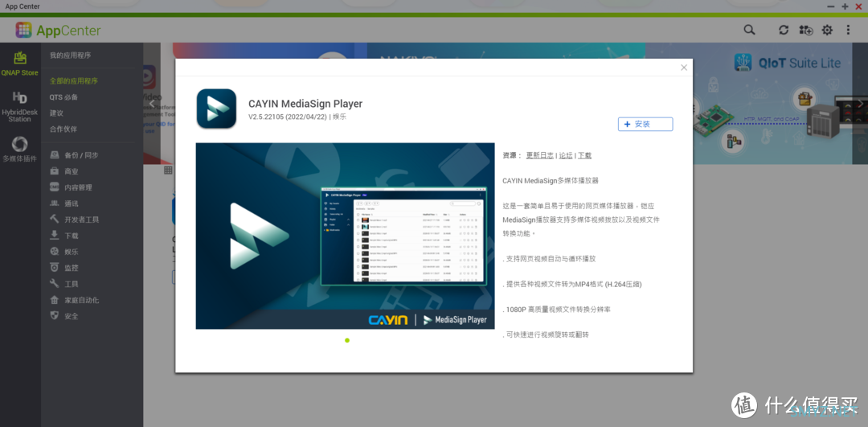
Task: Click the CAYIN MediaSign Player app icon
Action: 216,109
